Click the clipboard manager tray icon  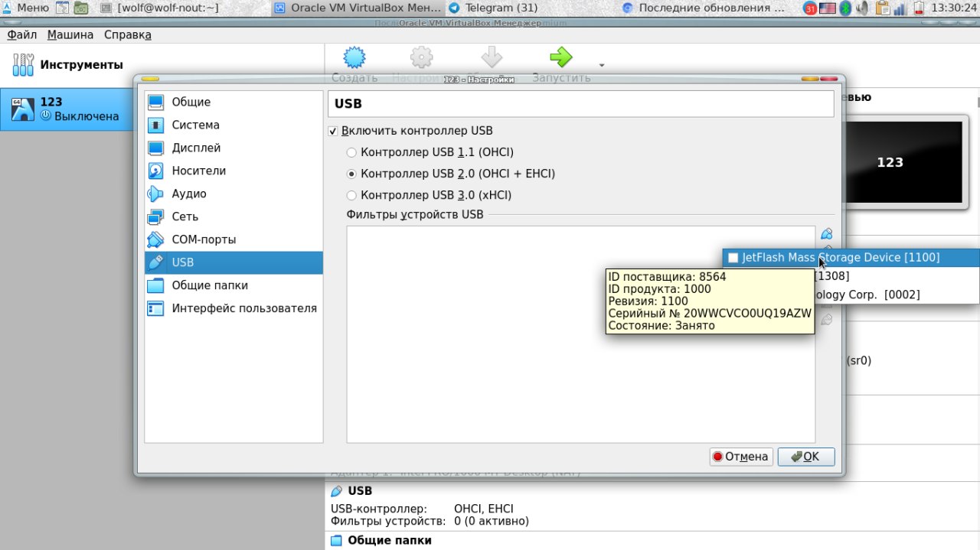click(x=882, y=8)
